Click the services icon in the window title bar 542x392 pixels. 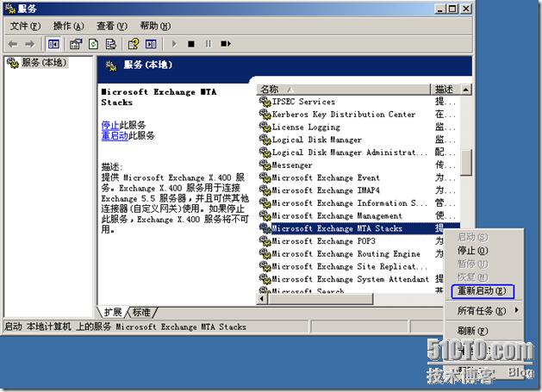(10, 9)
